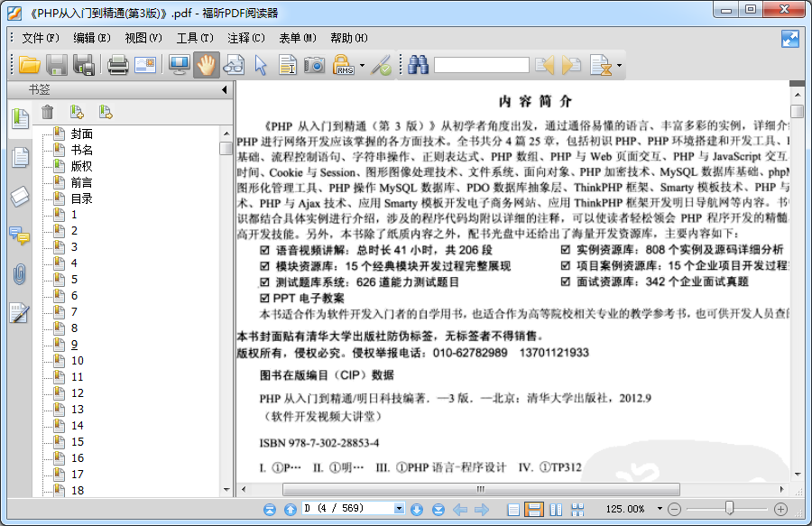The width and height of the screenshot is (812, 526).
Task: Open a file with the folder icon
Action: tap(30, 65)
